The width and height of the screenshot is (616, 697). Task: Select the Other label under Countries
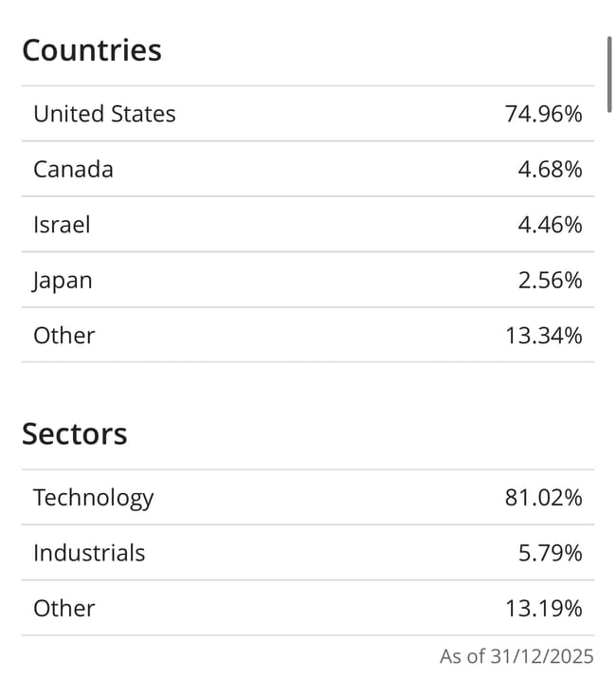click(64, 336)
